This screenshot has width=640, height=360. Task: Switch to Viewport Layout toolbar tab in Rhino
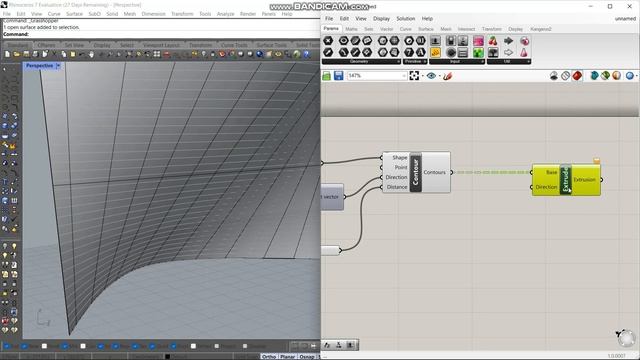coord(161,45)
